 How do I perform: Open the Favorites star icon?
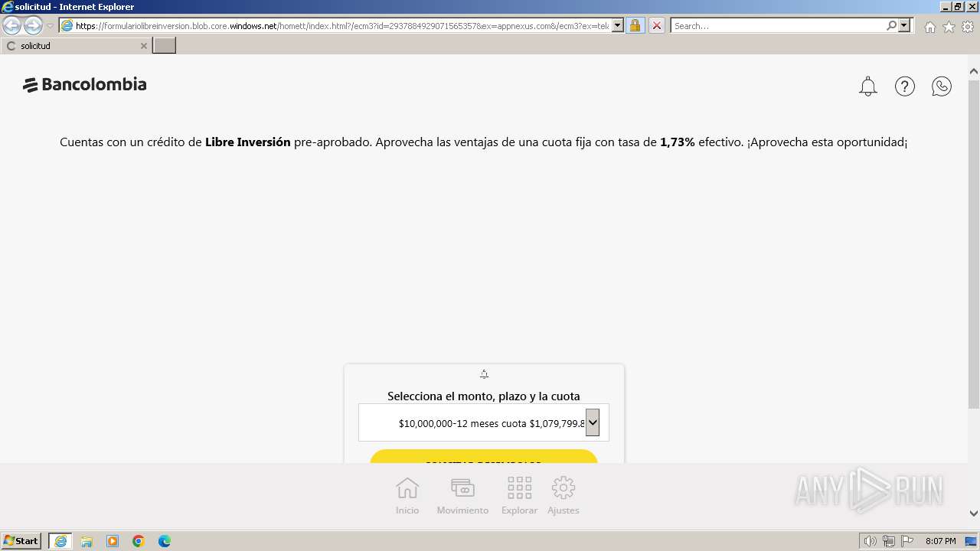click(x=949, y=27)
